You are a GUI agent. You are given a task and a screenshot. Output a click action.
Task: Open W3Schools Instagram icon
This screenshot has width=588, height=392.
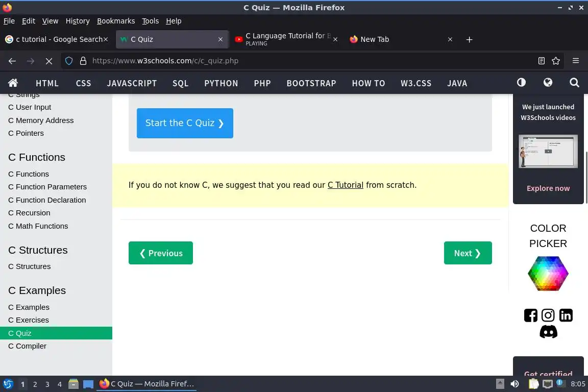tap(548, 315)
